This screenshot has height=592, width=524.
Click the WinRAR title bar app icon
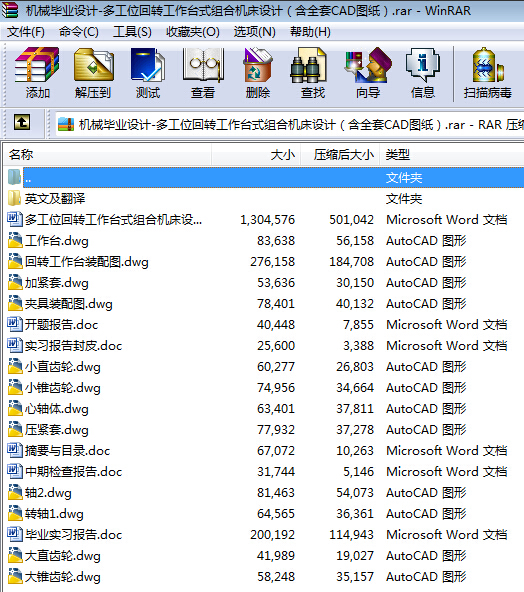pos(9,10)
